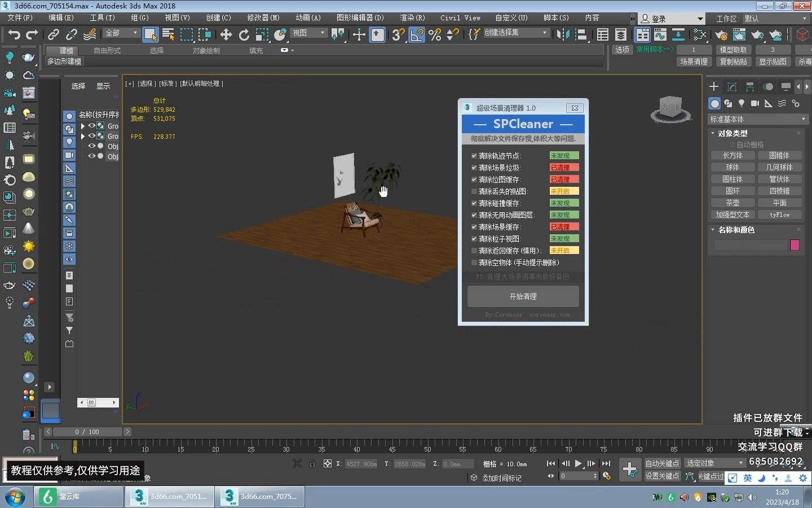Click the Mirror tool icon

coord(563,35)
